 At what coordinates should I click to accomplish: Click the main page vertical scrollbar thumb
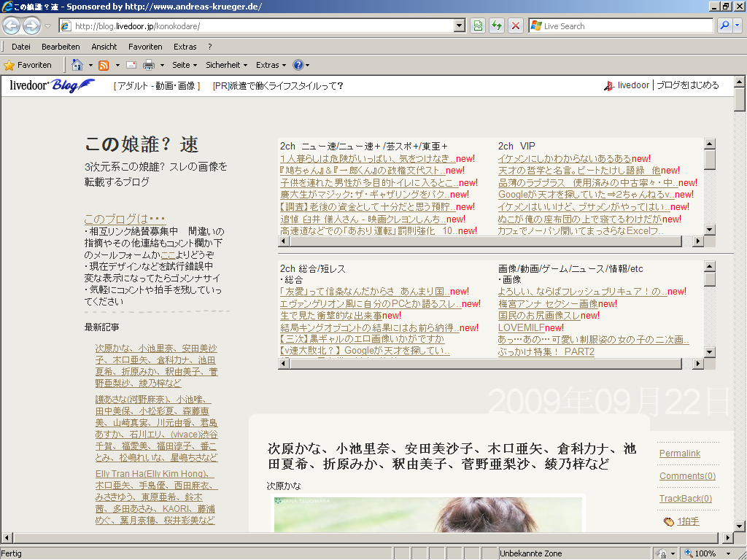tap(739, 99)
